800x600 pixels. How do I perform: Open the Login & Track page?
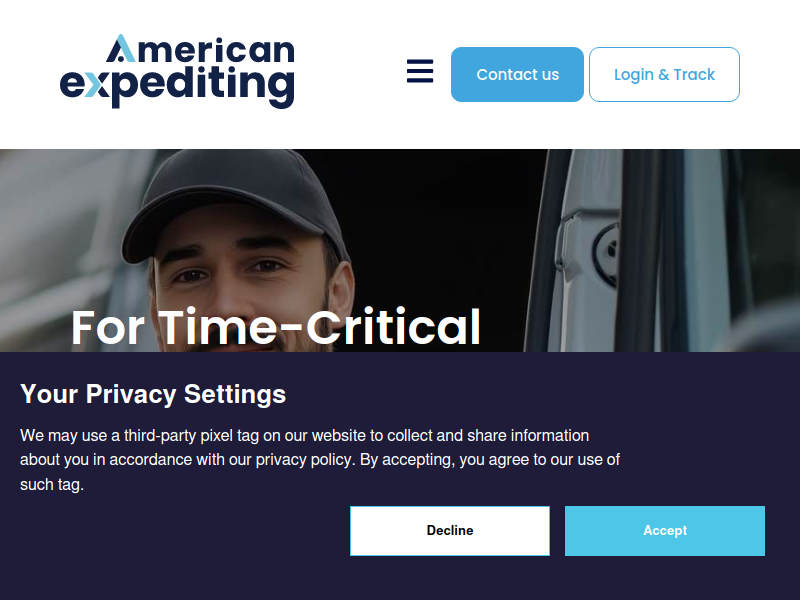click(x=664, y=74)
